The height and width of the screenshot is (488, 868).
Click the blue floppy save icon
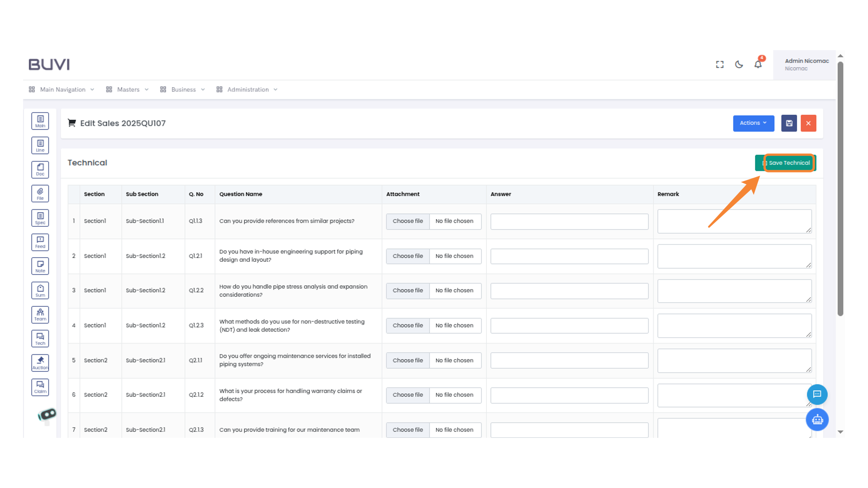click(x=789, y=123)
